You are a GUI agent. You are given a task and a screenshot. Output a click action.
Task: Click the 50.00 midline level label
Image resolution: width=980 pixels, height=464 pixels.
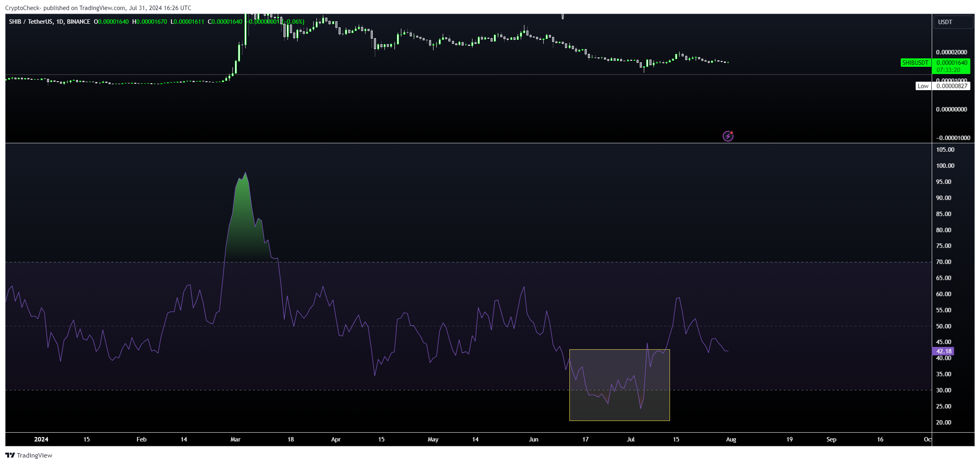click(943, 326)
